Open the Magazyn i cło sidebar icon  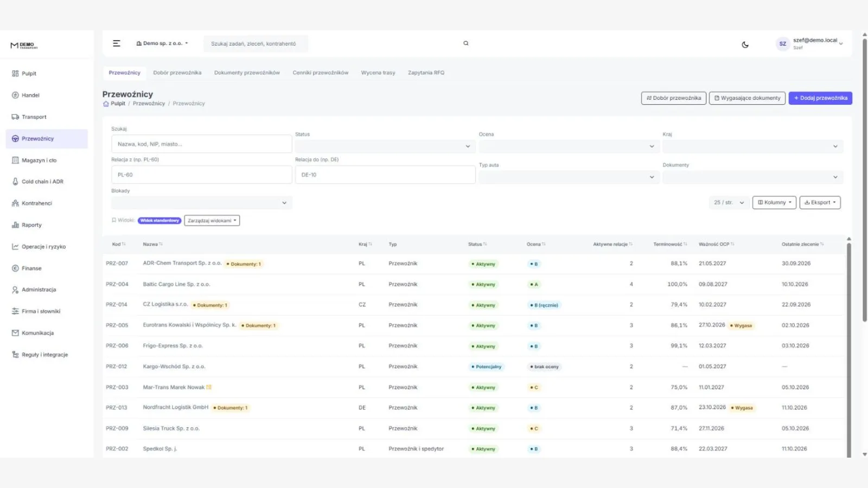pos(15,160)
